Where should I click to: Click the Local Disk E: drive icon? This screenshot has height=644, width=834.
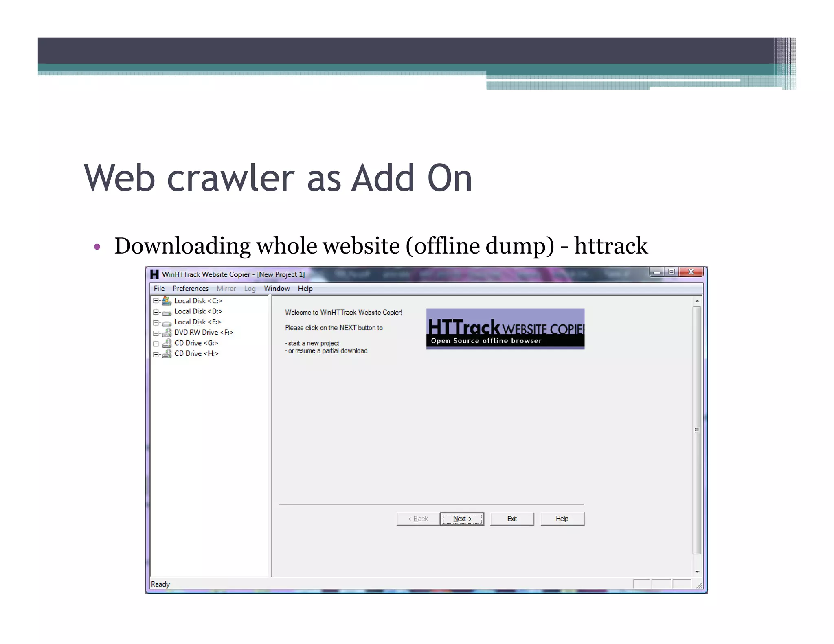[167, 323]
